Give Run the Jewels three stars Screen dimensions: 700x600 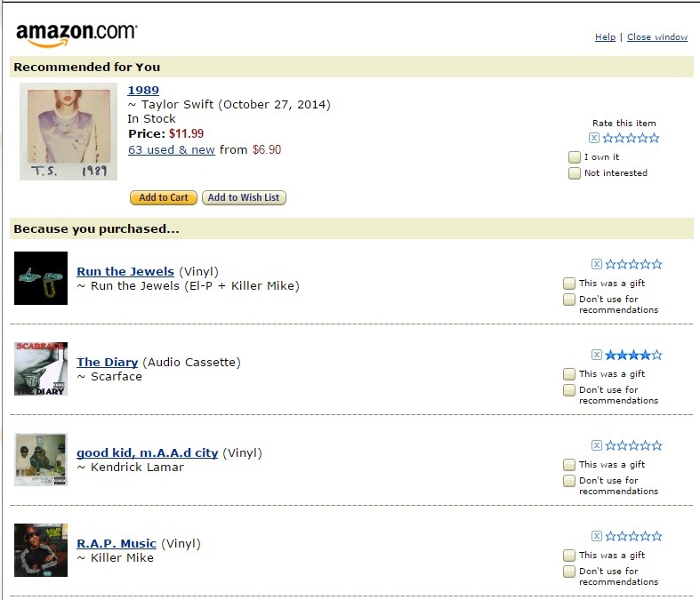point(634,264)
